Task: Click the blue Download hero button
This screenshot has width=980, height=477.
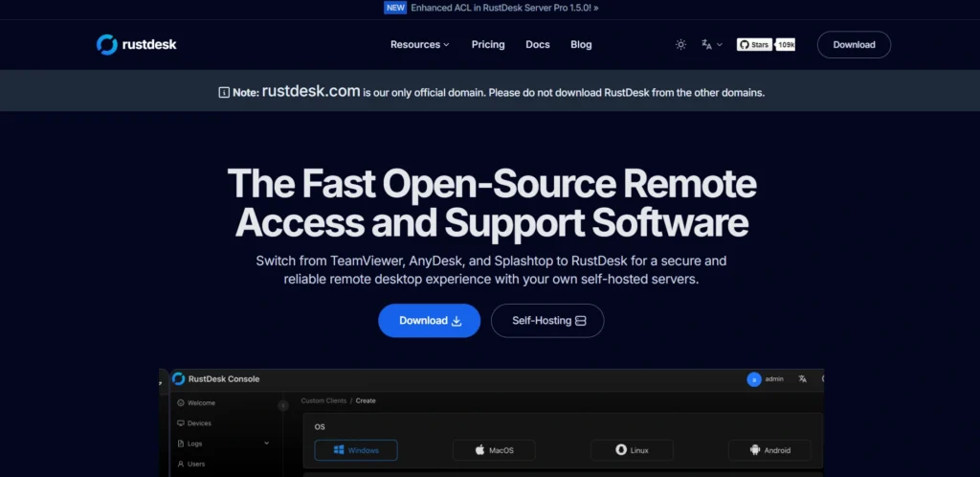Action: (x=430, y=321)
